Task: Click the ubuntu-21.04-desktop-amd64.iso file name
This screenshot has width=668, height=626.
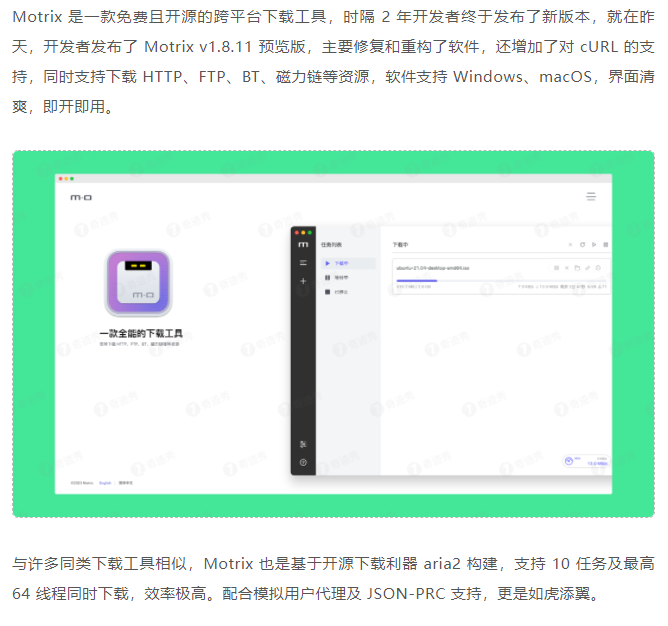Action: pos(432,268)
